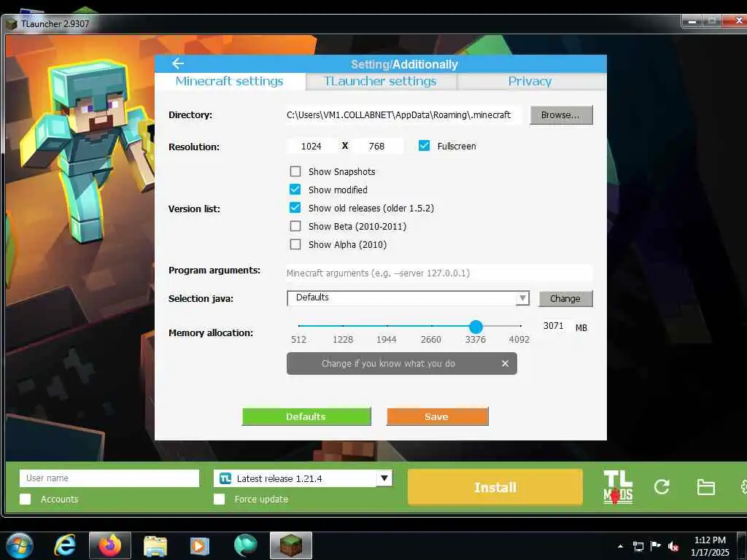This screenshot has width=747, height=560.
Task: Open the version list dropdown
Action: pos(384,478)
